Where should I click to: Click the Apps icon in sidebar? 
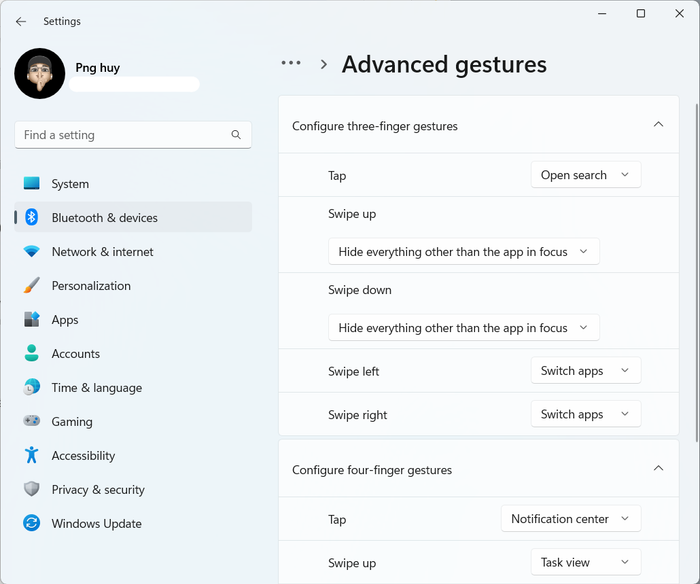tap(31, 319)
